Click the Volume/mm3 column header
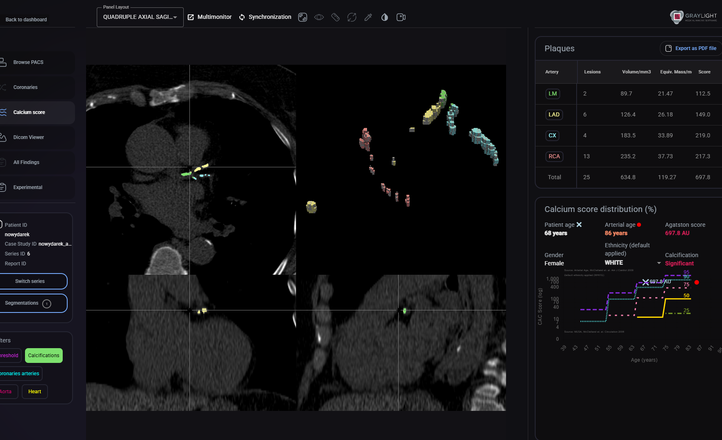 (x=636, y=72)
